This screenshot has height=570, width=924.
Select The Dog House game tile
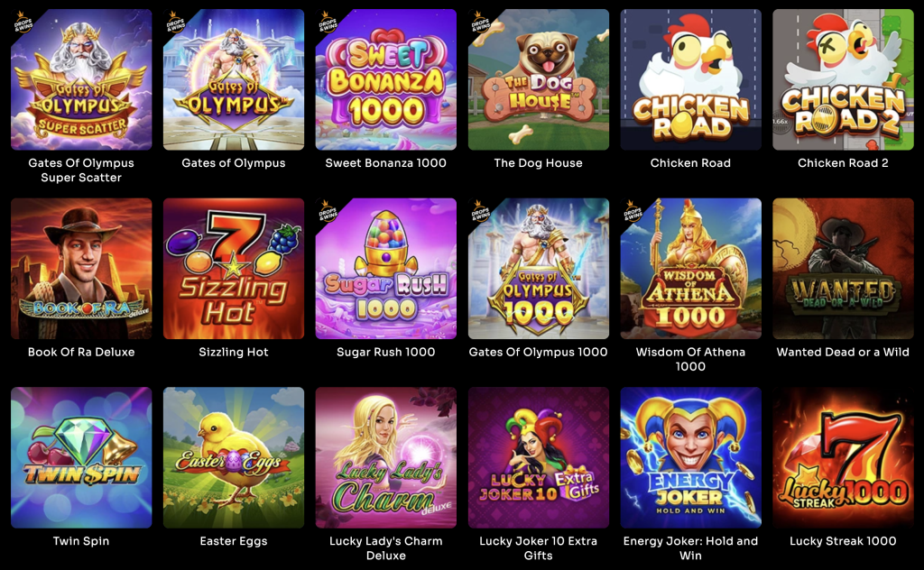coord(539,79)
